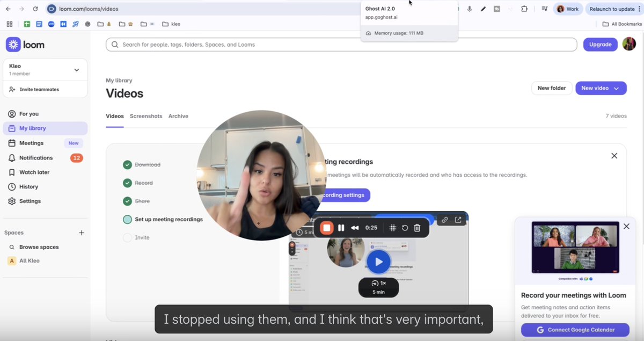Open the drawing grid icon in the recording bar
The width and height of the screenshot is (644, 341).
coord(393,228)
